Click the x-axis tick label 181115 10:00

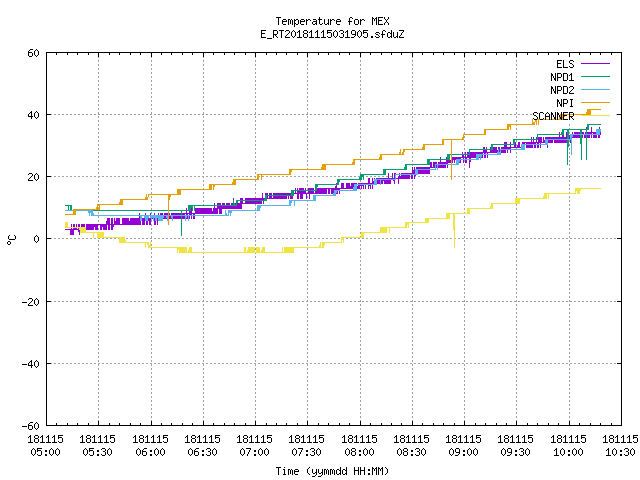click(568, 446)
